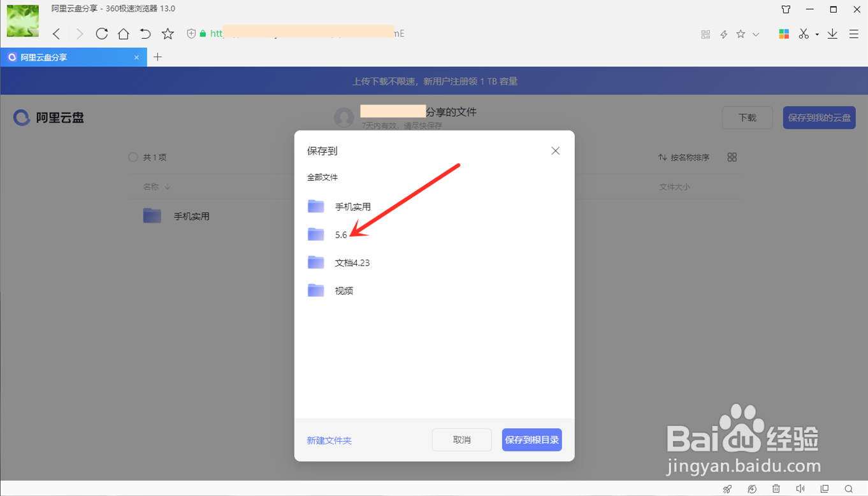
Task: Close the 保存到 dialog with X
Action: coord(556,151)
